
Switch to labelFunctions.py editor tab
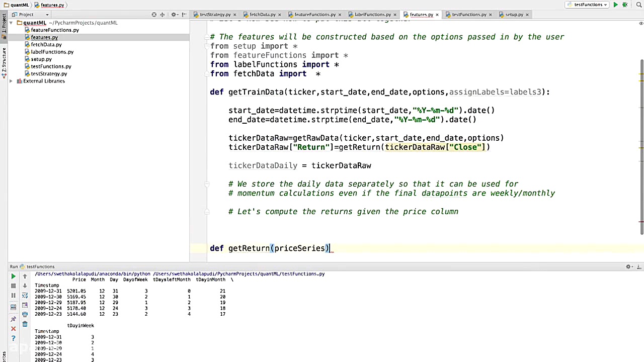pos(372,15)
